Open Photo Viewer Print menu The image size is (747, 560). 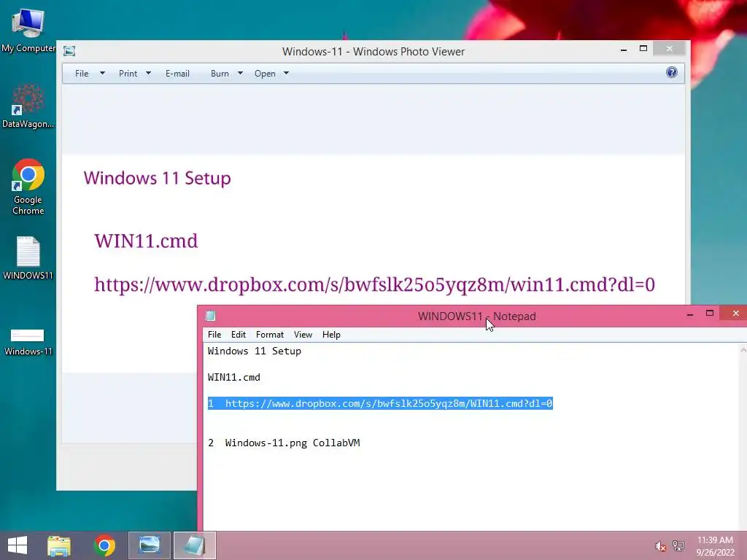[x=128, y=74]
